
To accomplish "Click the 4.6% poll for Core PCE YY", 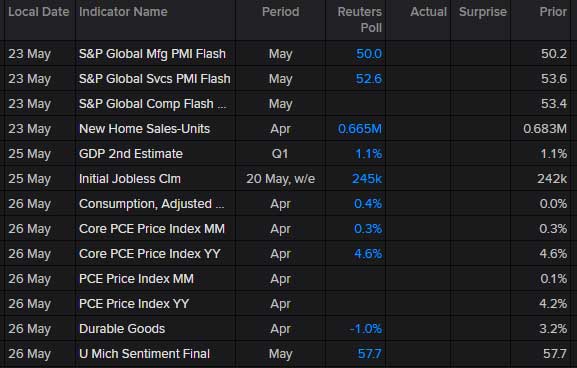I will click(x=368, y=254).
